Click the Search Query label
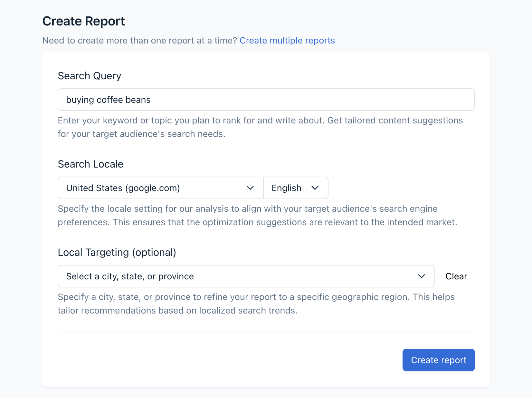532x397 pixels. (90, 76)
